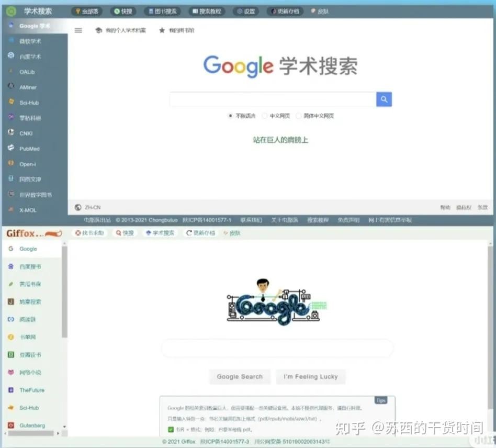Click the Google Scholar search input field
Image resolution: width=496 pixels, height=448 pixels.
(273, 99)
